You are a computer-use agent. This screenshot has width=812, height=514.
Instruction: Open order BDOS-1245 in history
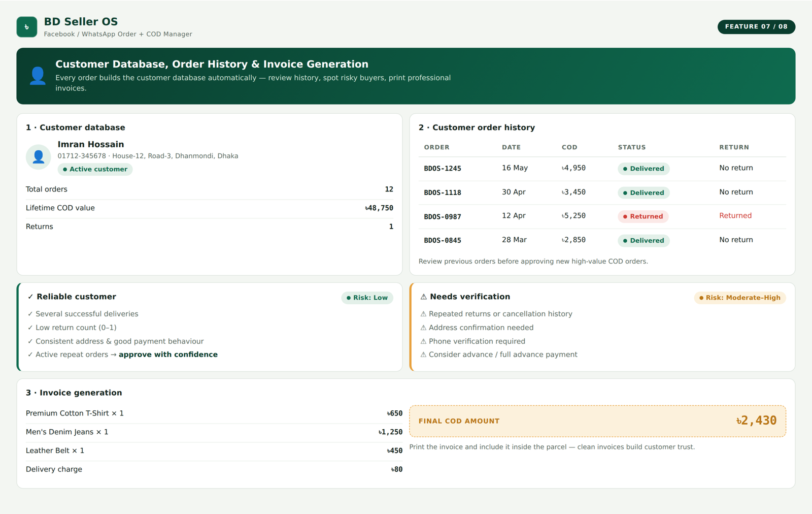pyautogui.click(x=602, y=168)
